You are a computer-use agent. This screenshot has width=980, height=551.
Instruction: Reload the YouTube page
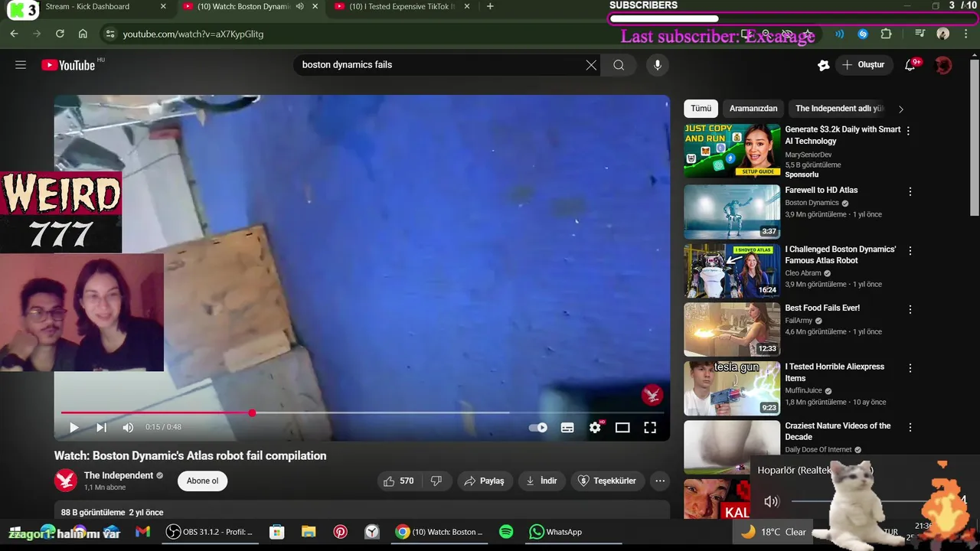[60, 34]
